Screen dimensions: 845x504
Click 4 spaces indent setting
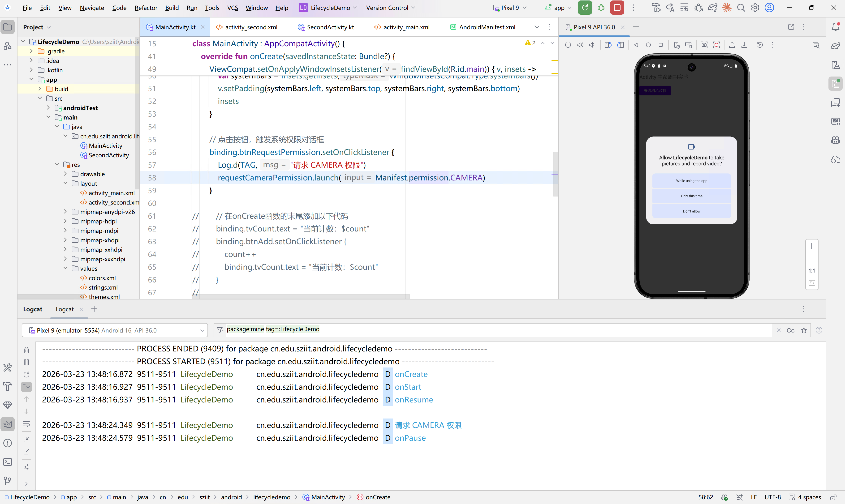pyautogui.click(x=805, y=497)
